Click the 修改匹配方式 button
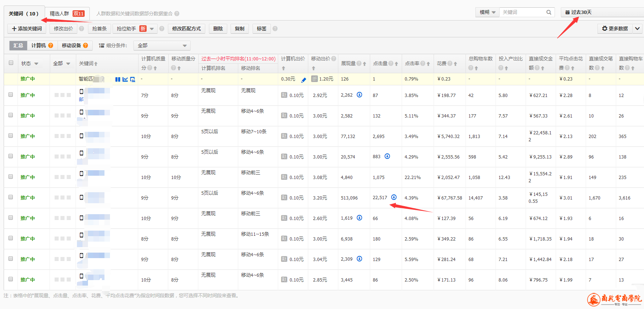Viewport: 644px width, 309px height. pyautogui.click(x=186, y=29)
